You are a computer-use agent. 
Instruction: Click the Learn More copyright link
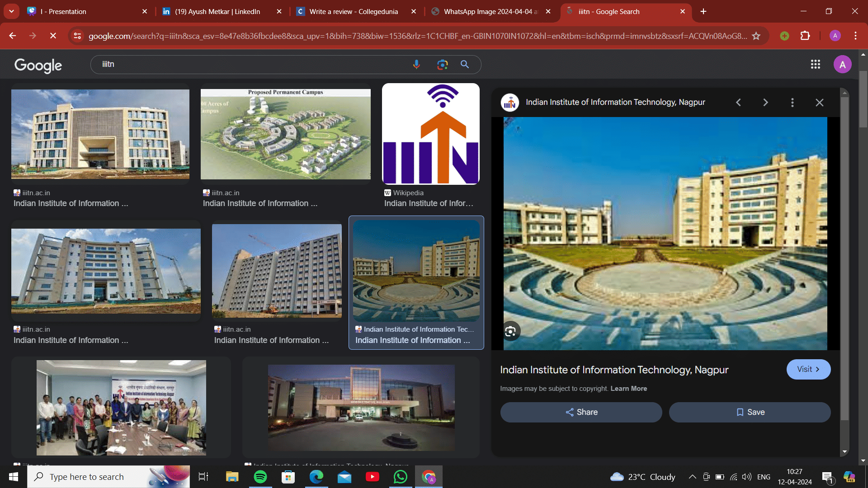(x=628, y=389)
